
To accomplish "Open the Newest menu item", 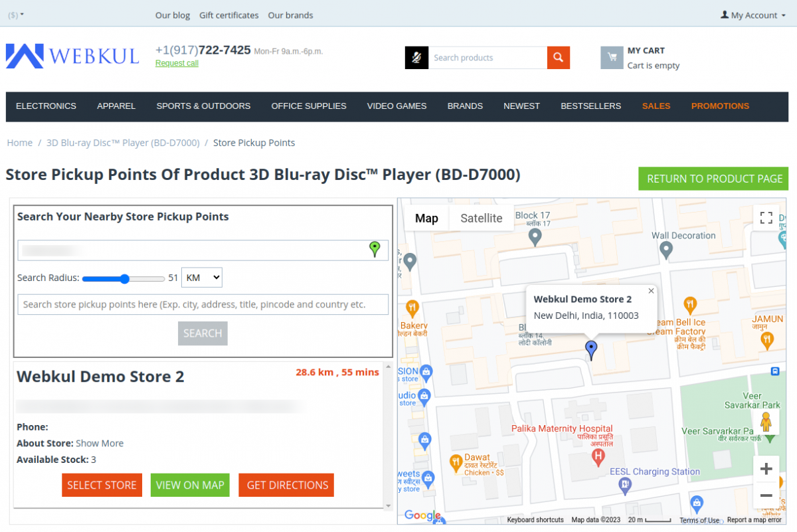I will click(x=521, y=106).
